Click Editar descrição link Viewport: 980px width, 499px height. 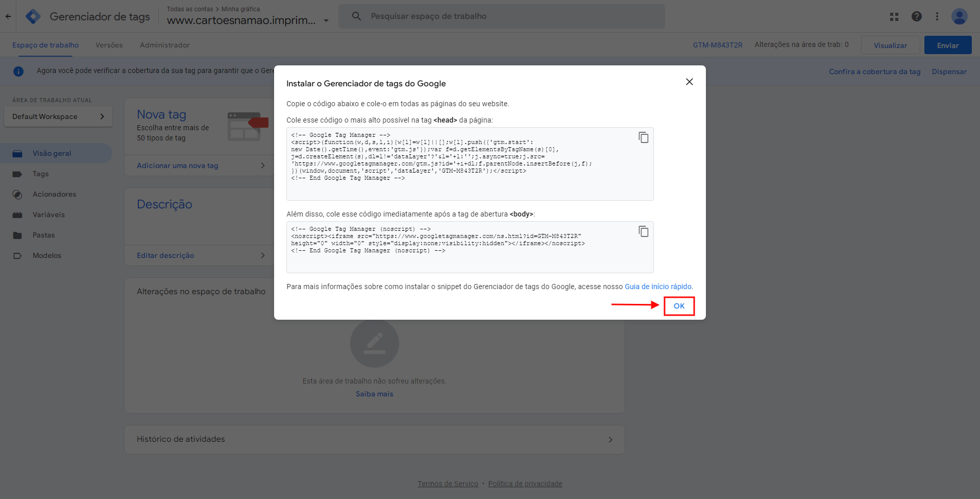tap(165, 255)
